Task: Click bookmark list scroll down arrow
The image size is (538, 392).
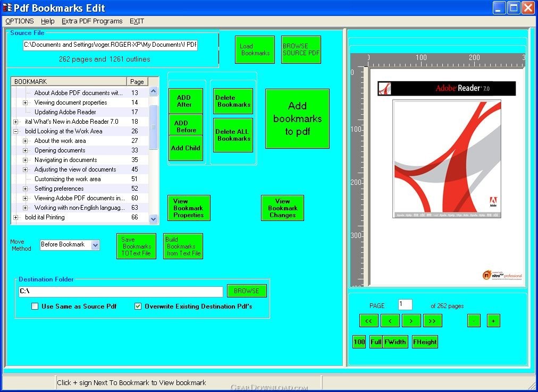Action: pos(153,219)
